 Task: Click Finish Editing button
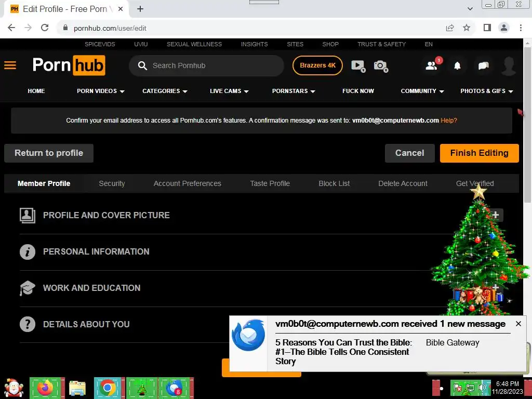[x=479, y=153]
